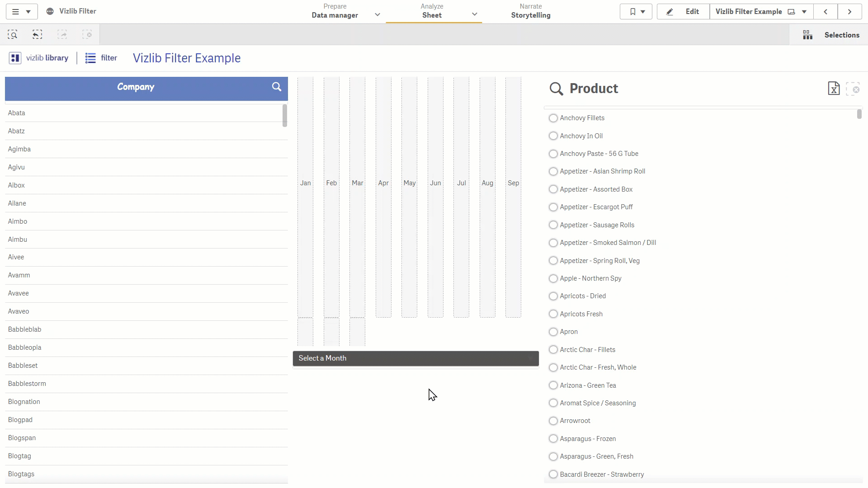Click the Edit sheet button

pos(683,12)
